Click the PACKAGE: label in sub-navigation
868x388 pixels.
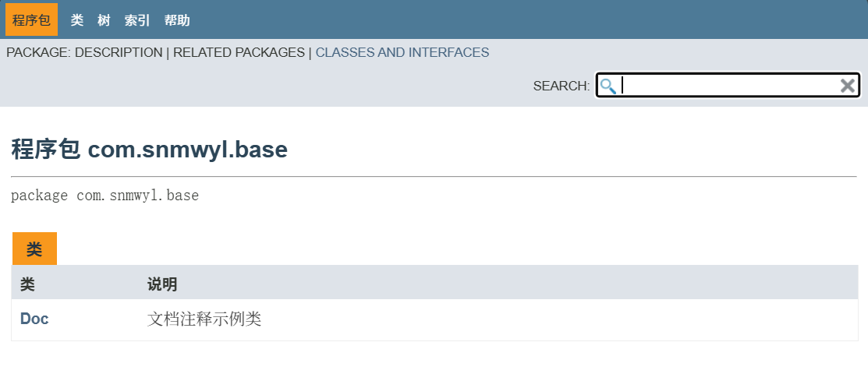(x=38, y=53)
